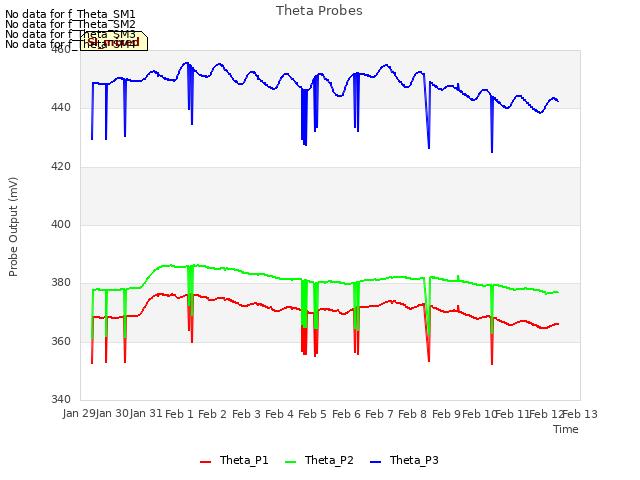Click the 'Jan 29' x-axis label

(x=79, y=414)
